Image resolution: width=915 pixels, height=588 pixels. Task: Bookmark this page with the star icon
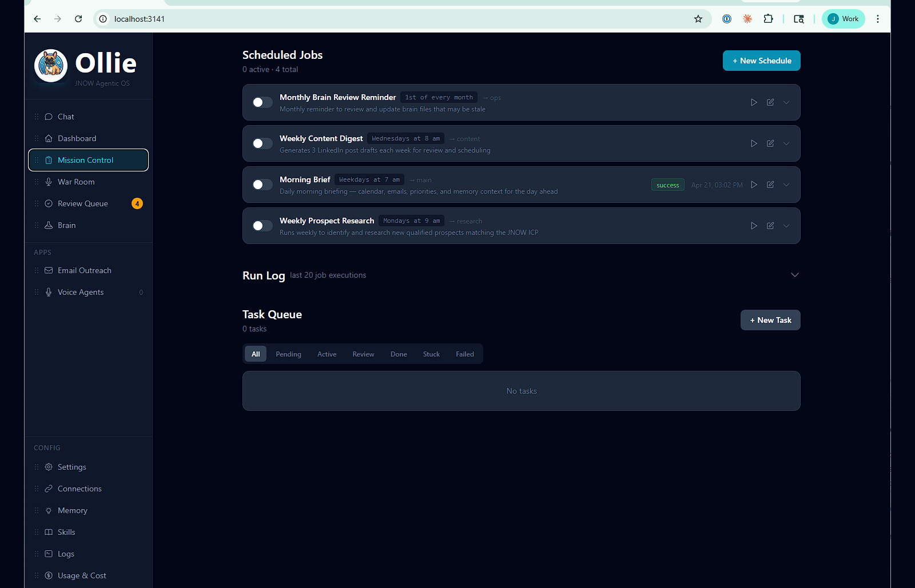tap(698, 19)
